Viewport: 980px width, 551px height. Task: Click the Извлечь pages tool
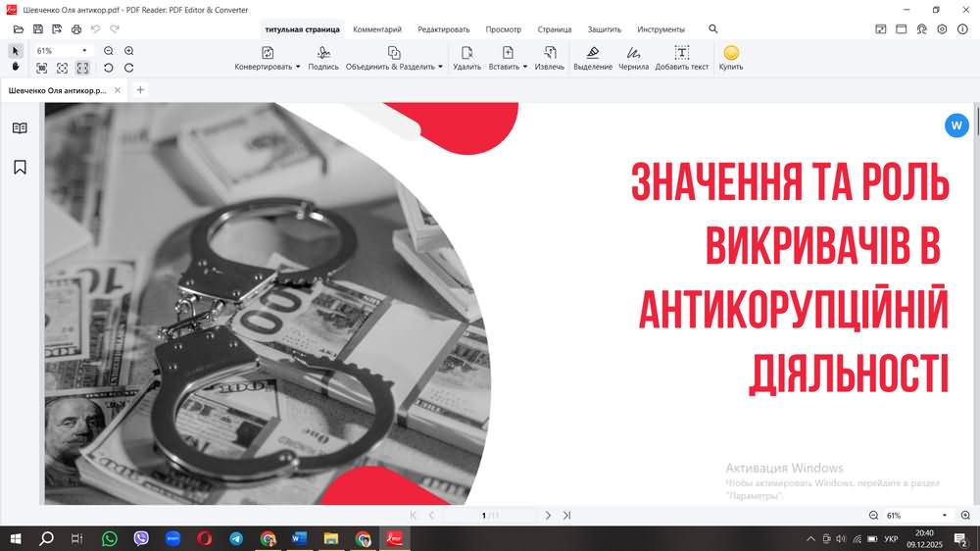tap(550, 58)
